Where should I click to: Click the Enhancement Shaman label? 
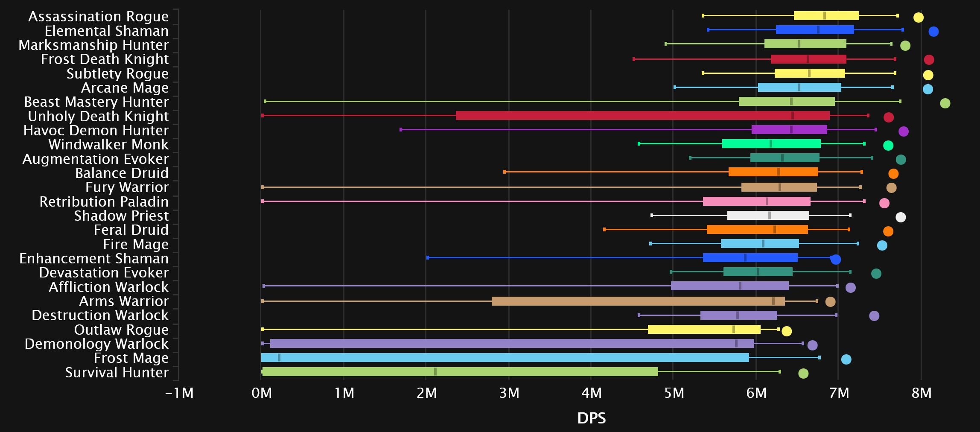(94, 259)
